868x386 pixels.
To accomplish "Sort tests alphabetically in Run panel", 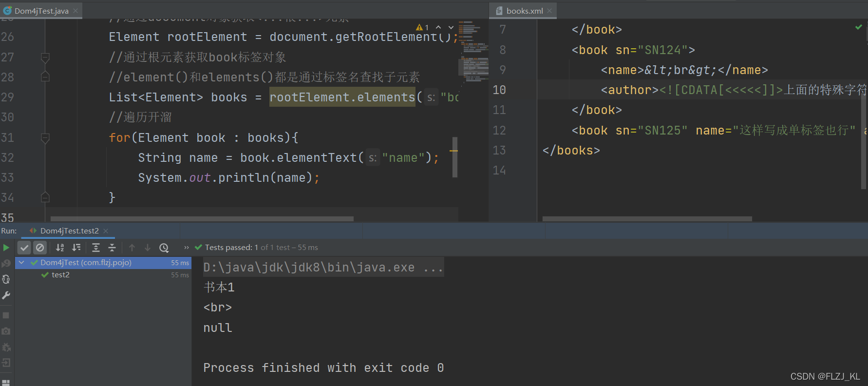I will 60,248.
